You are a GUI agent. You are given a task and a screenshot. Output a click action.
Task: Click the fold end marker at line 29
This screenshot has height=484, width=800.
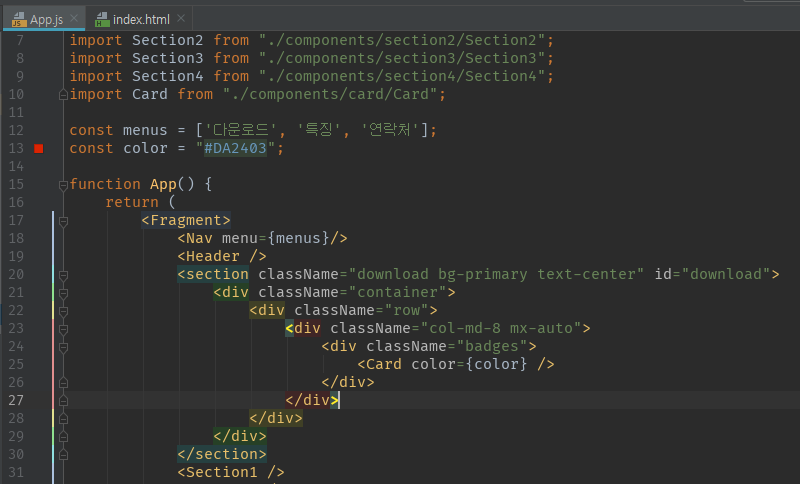63,437
